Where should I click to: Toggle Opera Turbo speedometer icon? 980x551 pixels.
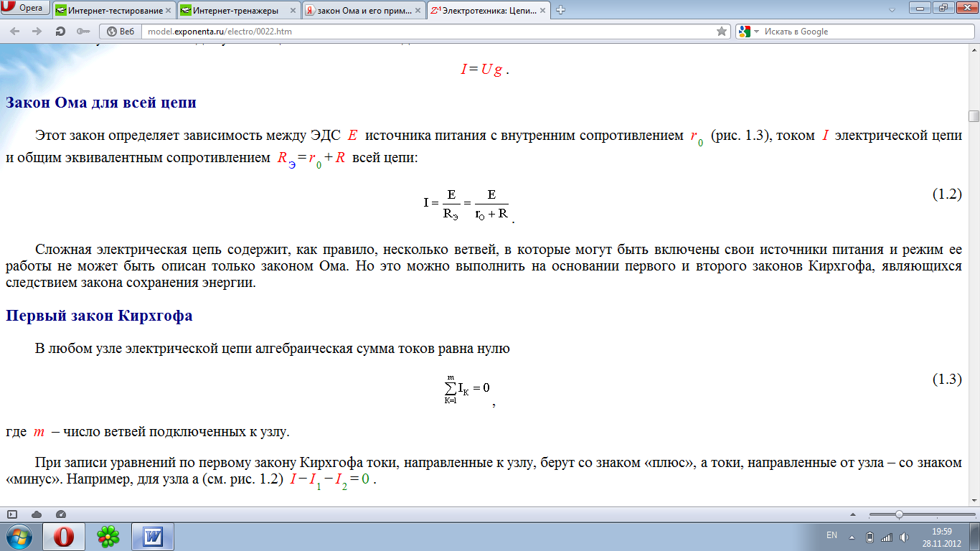[x=61, y=514]
